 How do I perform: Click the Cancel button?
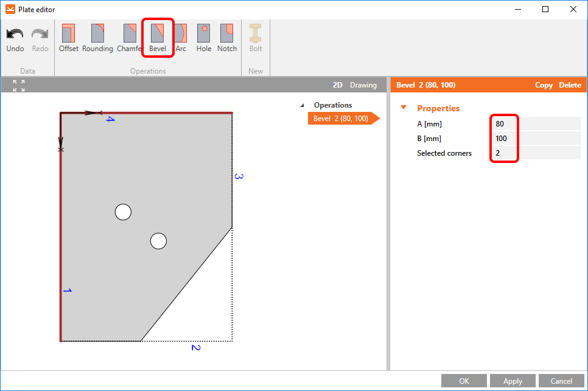click(x=561, y=381)
